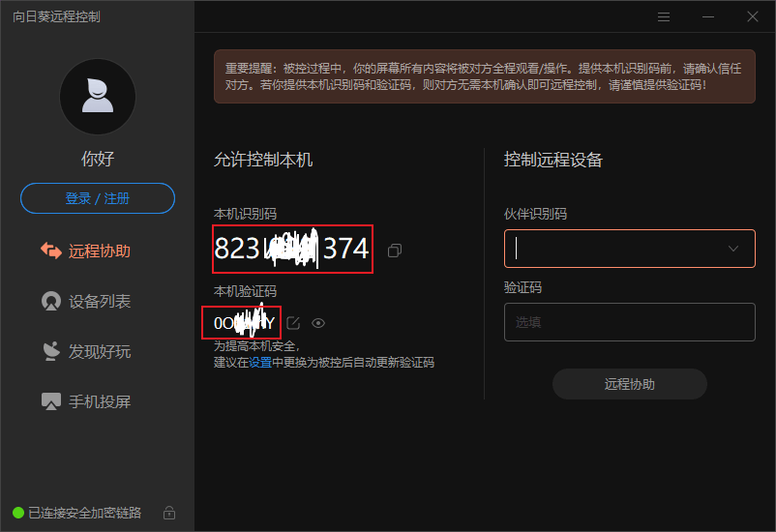The image size is (776, 532).
Task: Minimize the 向日葵远程控制 window
Action: 708,16
